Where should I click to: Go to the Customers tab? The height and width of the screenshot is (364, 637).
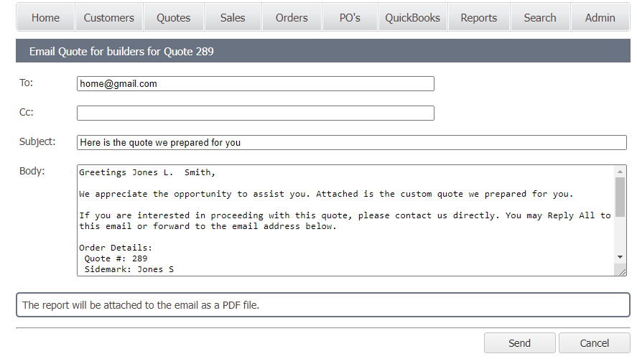(108, 18)
